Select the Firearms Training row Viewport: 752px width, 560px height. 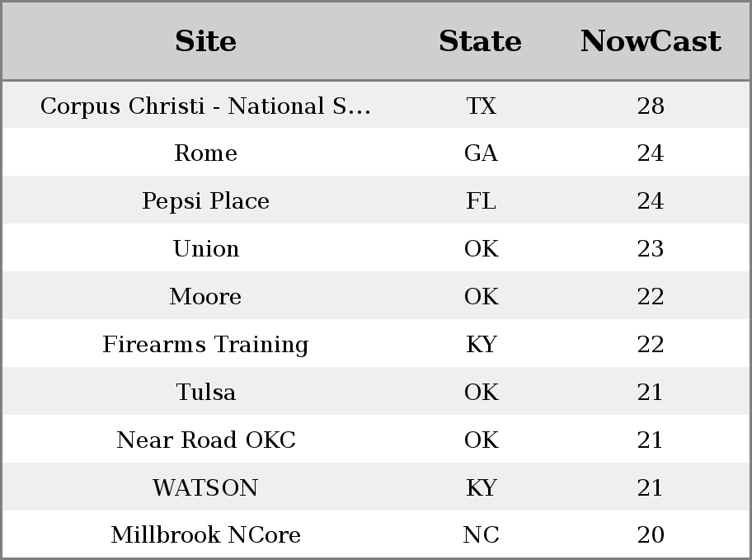point(376,343)
